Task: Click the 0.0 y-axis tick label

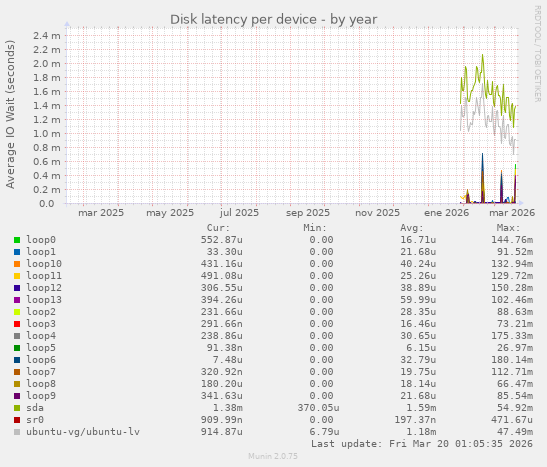Action: (47, 203)
